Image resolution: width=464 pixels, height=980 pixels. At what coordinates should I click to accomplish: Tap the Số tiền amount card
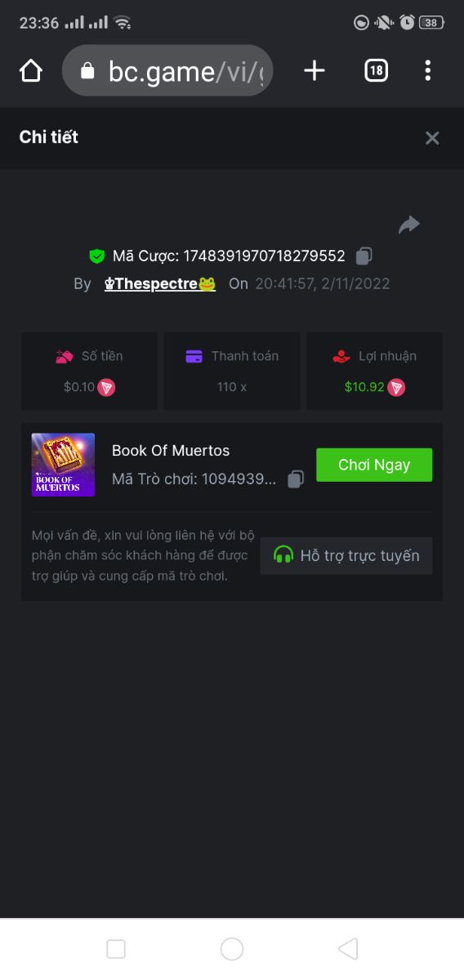tap(89, 371)
